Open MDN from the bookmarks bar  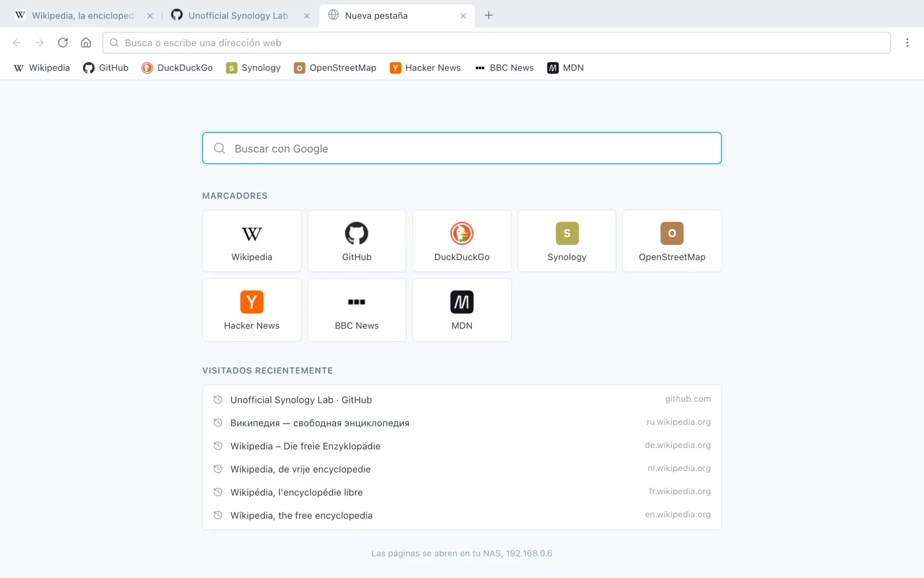pyautogui.click(x=566, y=68)
